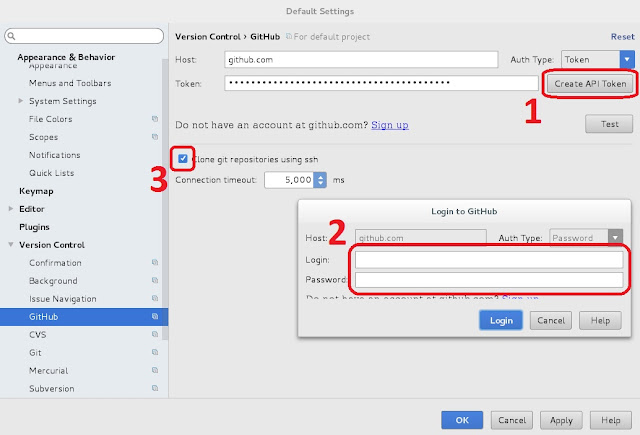This screenshot has height=435, width=640.
Task: Click Cancel in the Login to GitHub dialog
Action: pos(551,320)
